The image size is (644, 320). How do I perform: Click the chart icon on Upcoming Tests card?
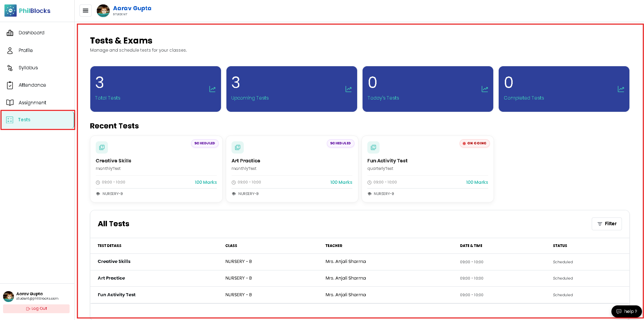pos(349,89)
